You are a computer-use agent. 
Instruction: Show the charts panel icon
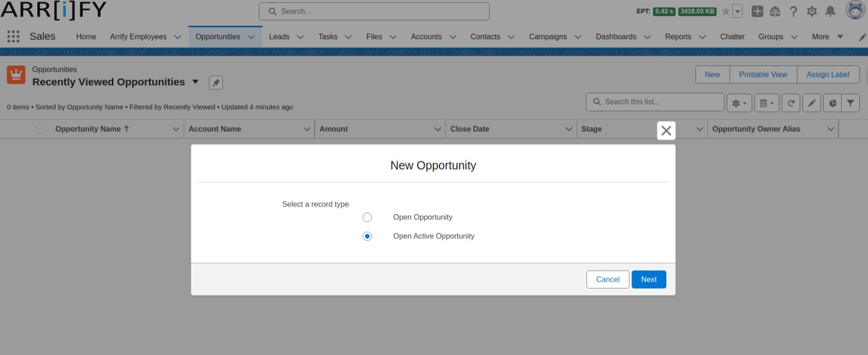pos(833,103)
